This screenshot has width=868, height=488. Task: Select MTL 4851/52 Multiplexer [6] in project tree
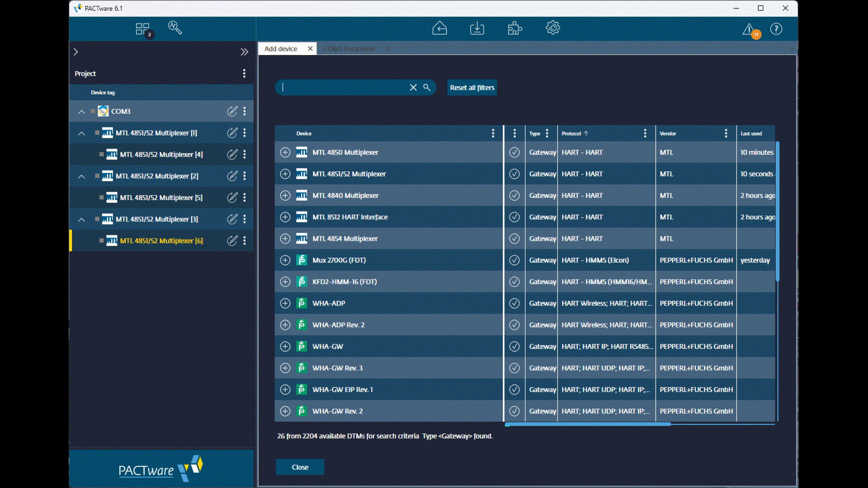tap(161, 241)
